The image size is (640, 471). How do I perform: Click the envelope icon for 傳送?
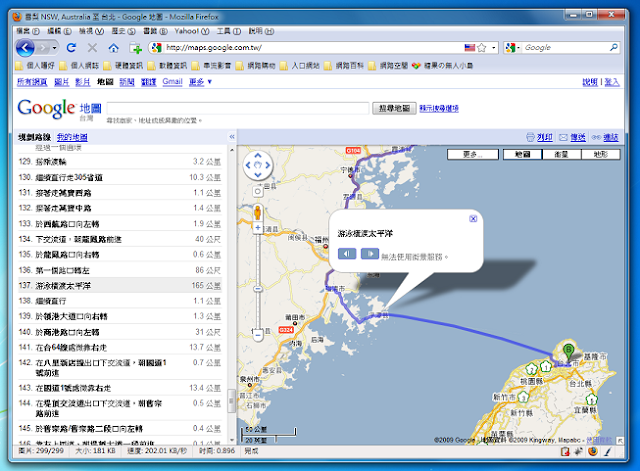click(x=563, y=138)
